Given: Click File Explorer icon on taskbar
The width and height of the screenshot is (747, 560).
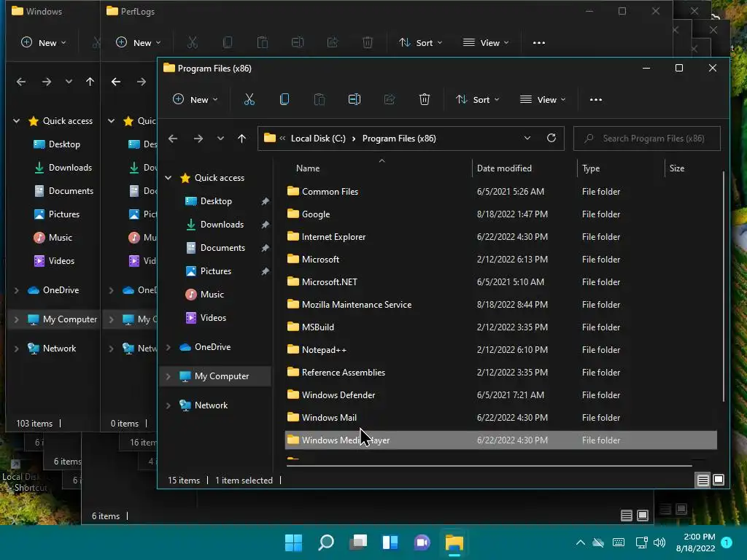Looking at the screenshot, I should [x=454, y=542].
